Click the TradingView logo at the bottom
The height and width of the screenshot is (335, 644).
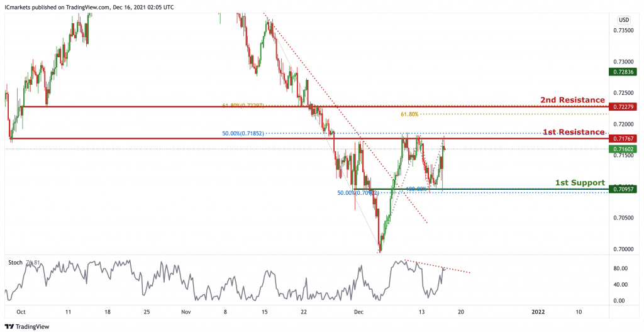[27, 327]
